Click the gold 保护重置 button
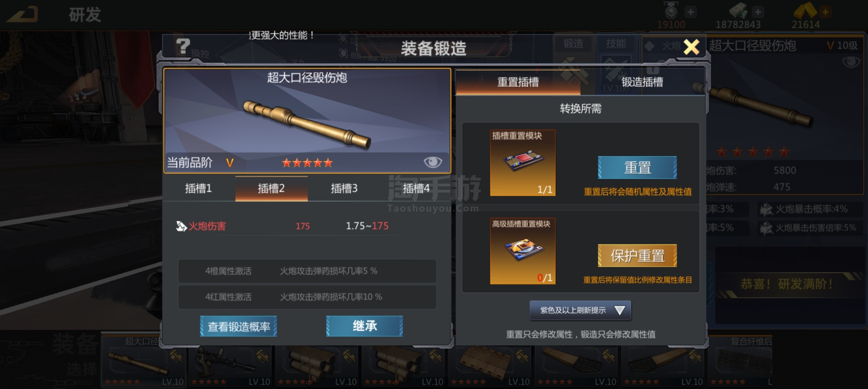Image resolution: width=868 pixels, height=389 pixels. (637, 256)
